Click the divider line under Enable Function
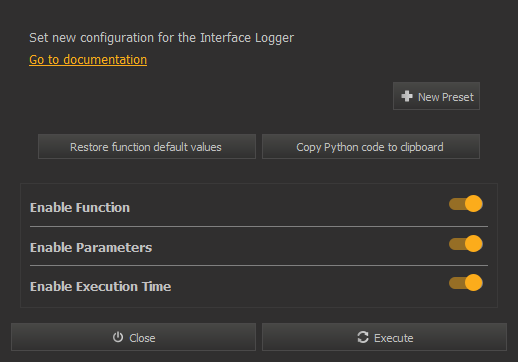Screen dimensions: 518x362 (x=259, y=226)
